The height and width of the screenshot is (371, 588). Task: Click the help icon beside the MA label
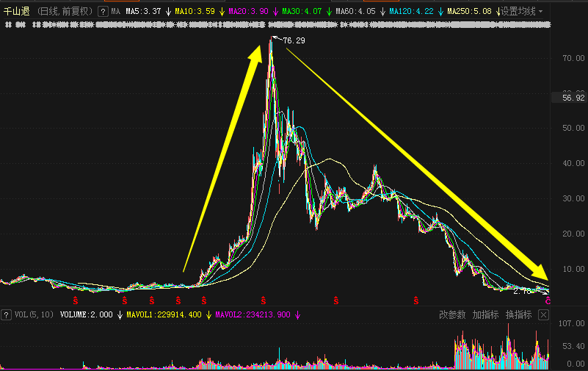pos(103,12)
